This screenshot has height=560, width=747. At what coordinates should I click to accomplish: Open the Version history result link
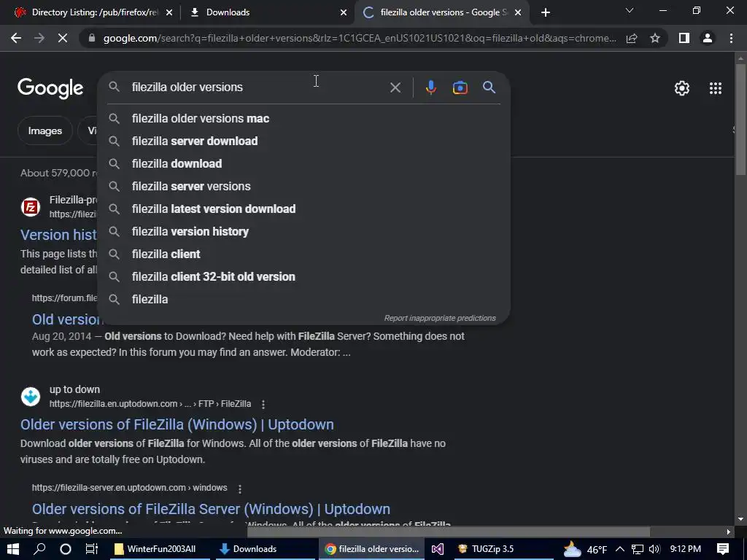point(58,235)
